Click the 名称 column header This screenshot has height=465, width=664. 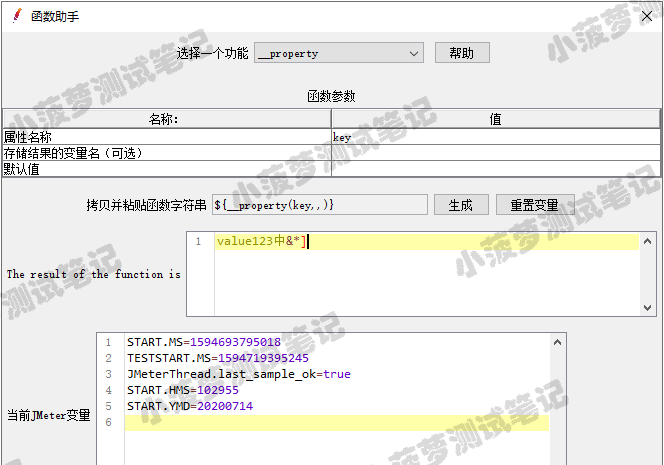tap(167, 119)
